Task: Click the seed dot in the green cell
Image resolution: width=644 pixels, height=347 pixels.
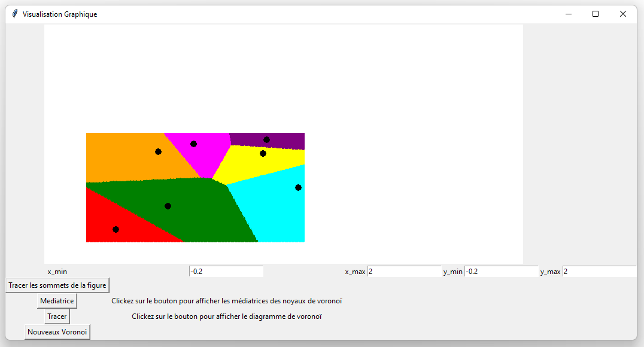Action: (168, 206)
